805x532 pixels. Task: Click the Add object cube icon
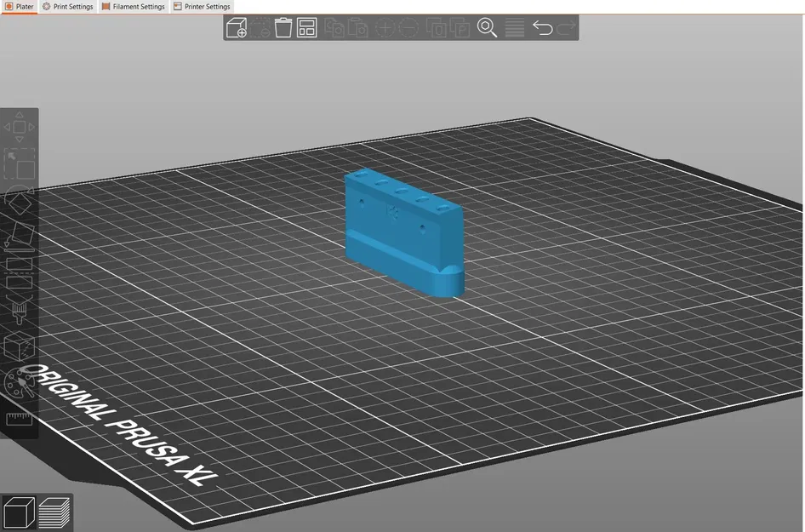pos(237,28)
